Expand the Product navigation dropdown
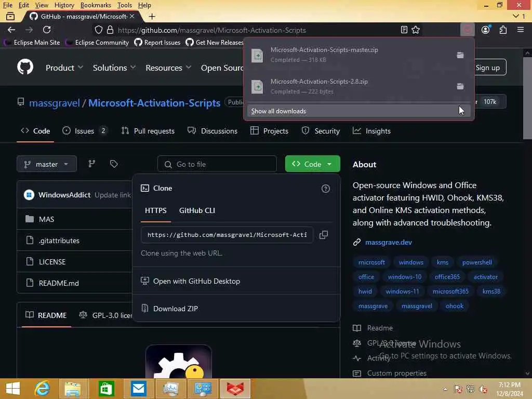Screen dimensions: 532x399 tap(64, 68)
